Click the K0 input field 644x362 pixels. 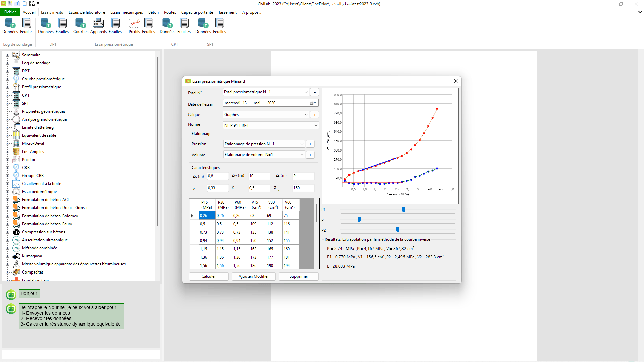pos(259,188)
